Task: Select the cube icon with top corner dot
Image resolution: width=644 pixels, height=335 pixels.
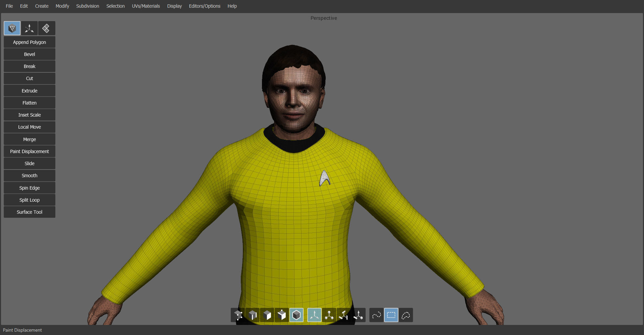Action: [282, 315]
